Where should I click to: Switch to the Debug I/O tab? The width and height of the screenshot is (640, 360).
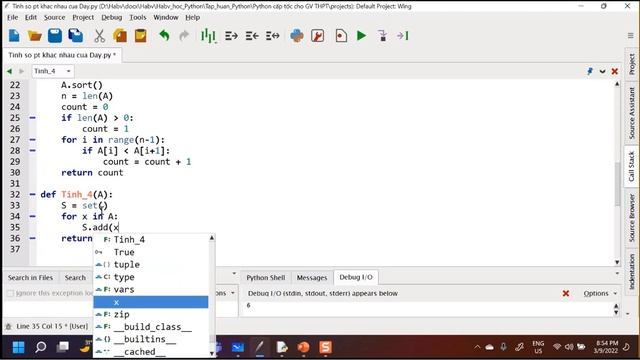pyautogui.click(x=356, y=277)
